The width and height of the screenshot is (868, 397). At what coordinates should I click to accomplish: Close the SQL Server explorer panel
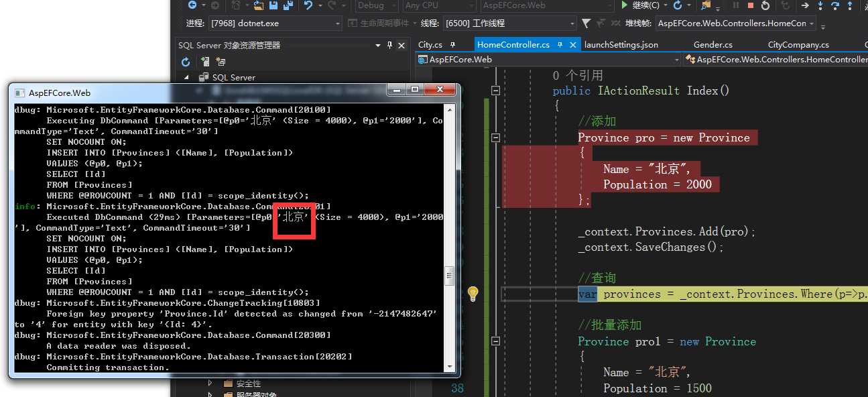pos(401,45)
